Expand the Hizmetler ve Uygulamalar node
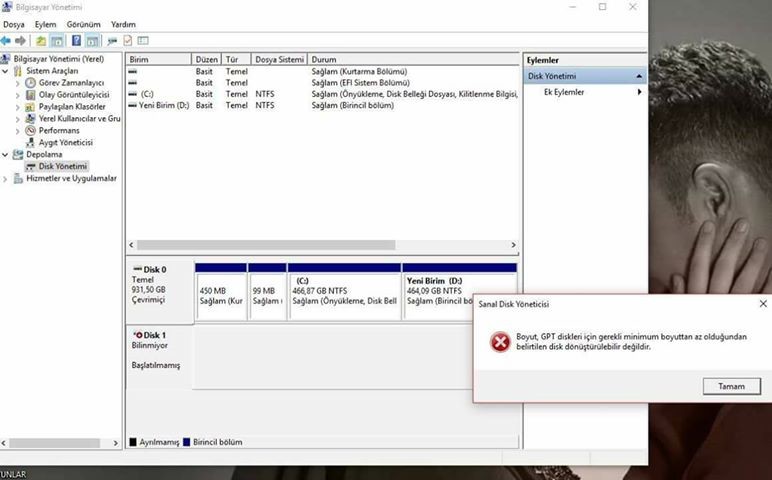Screen dimensions: 772x480 pyautogui.click(x=6, y=179)
